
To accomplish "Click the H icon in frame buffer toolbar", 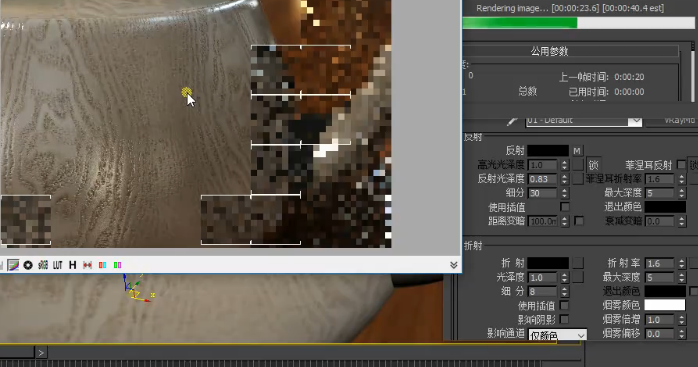I will [x=73, y=265].
